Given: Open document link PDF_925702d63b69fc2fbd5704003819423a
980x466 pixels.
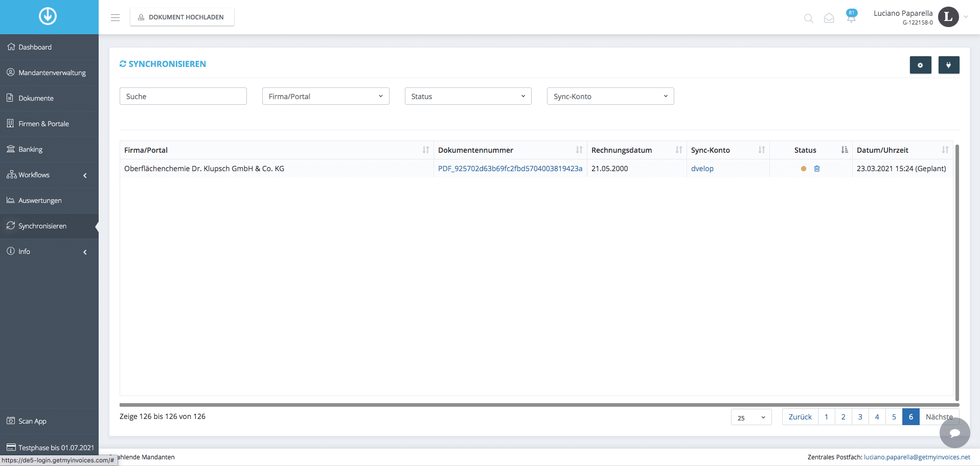Looking at the screenshot, I should point(510,169).
